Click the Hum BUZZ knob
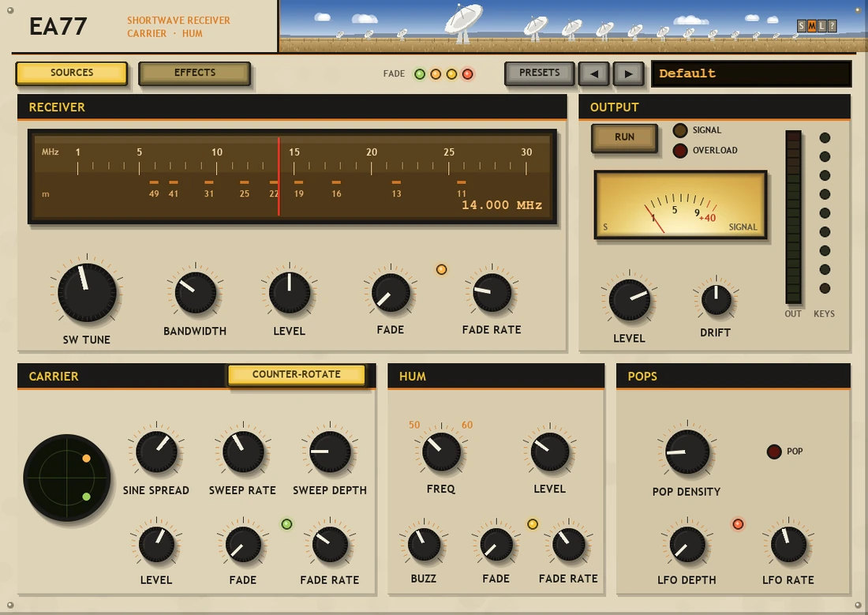 coord(424,544)
